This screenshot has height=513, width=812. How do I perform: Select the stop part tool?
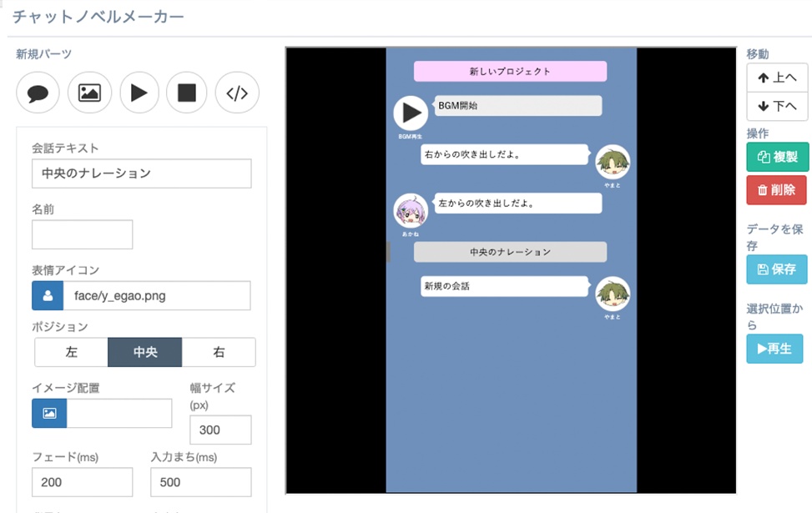pyautogui.click(x=187, y=93)
